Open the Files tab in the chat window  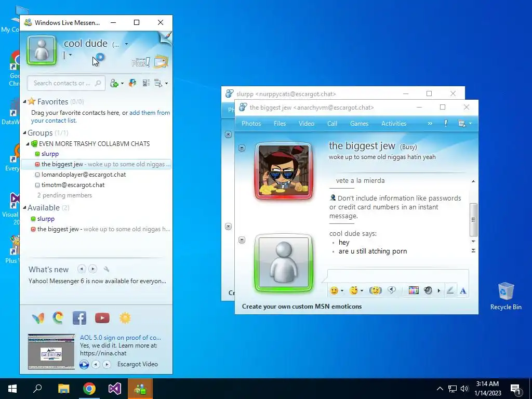[280, 124]
